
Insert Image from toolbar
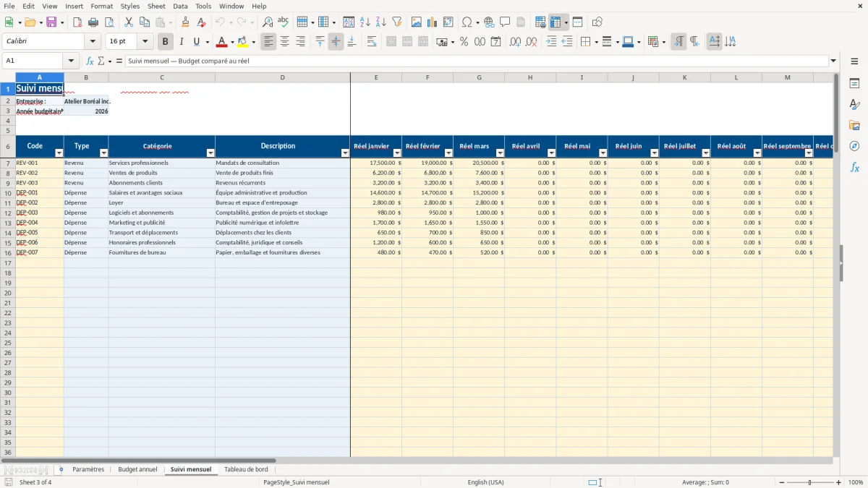pos(417,22)
